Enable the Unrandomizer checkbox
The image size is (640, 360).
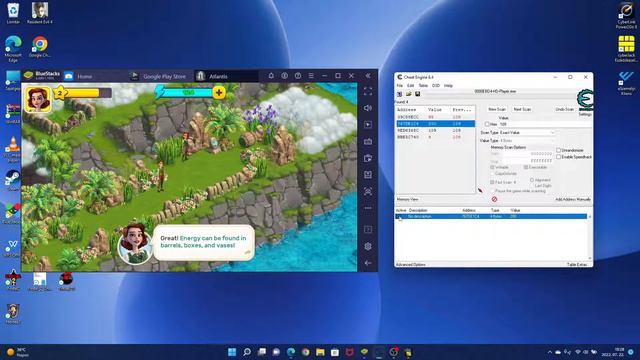click(559, 150)
